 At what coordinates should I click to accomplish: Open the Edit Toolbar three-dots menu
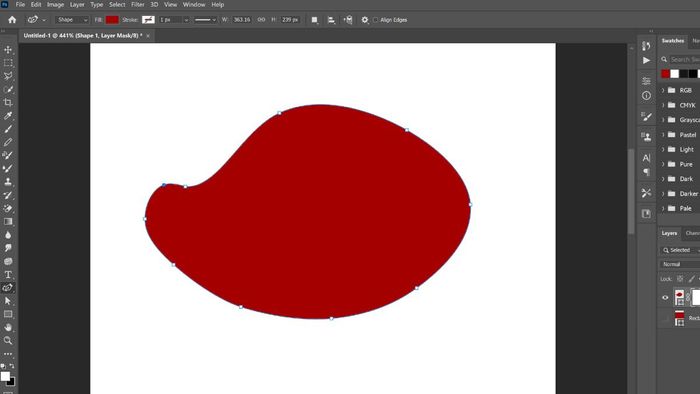(x=8, y=354)
